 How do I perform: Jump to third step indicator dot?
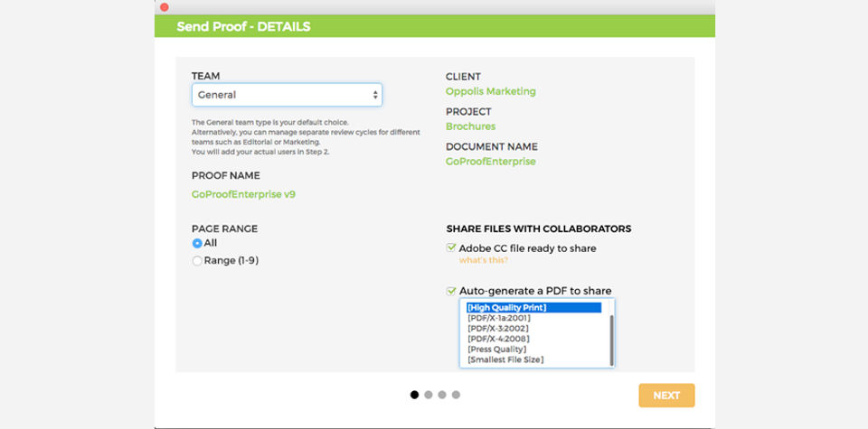click(442, 395)
